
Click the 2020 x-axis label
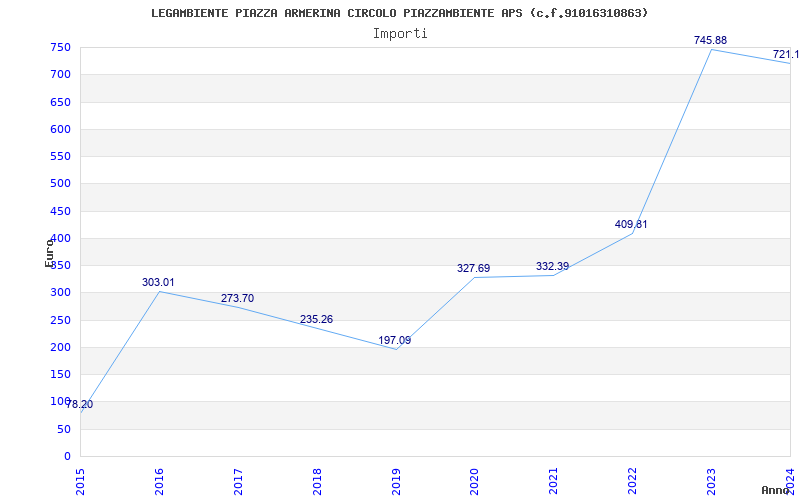(x=474, y=481)
